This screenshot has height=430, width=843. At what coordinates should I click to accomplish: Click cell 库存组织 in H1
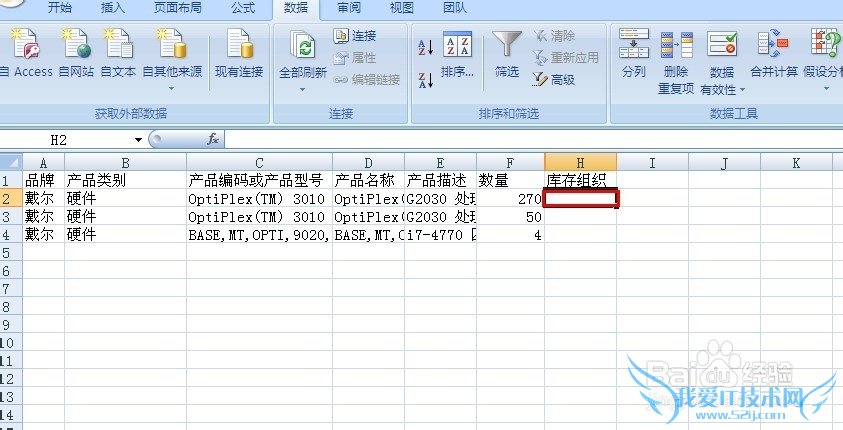pos(581,180)
